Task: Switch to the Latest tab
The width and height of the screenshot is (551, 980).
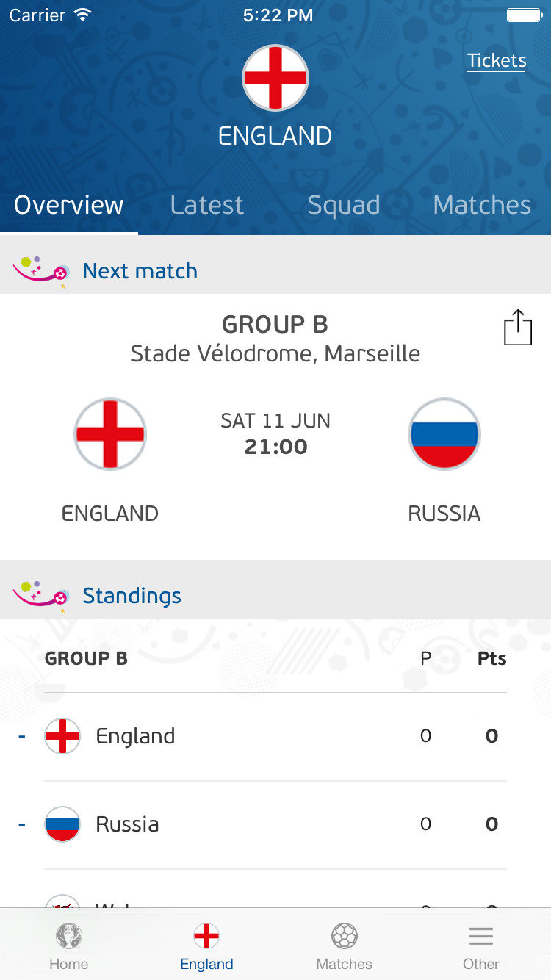Action: (206, 205)
